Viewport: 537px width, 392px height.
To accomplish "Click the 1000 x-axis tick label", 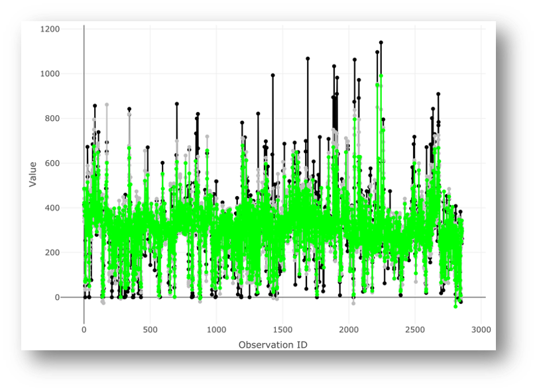I will click(216, 330).
